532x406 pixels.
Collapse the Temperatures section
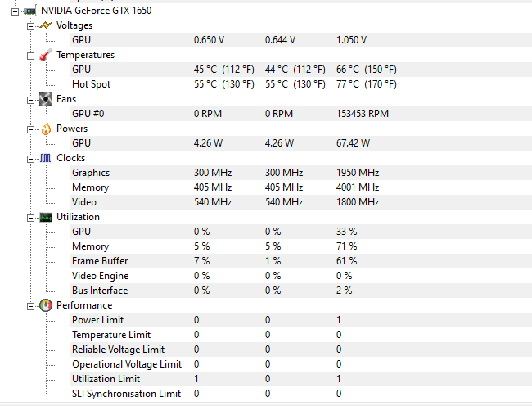30,56
